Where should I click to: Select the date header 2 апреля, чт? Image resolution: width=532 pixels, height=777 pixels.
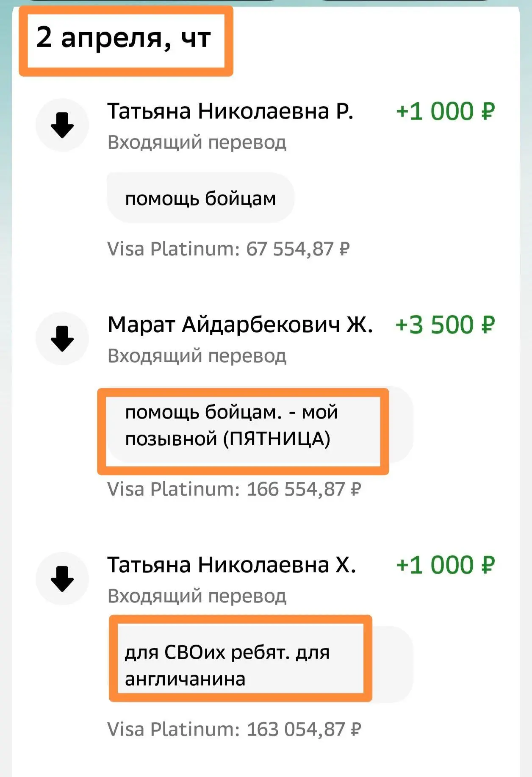coord(124,38)
